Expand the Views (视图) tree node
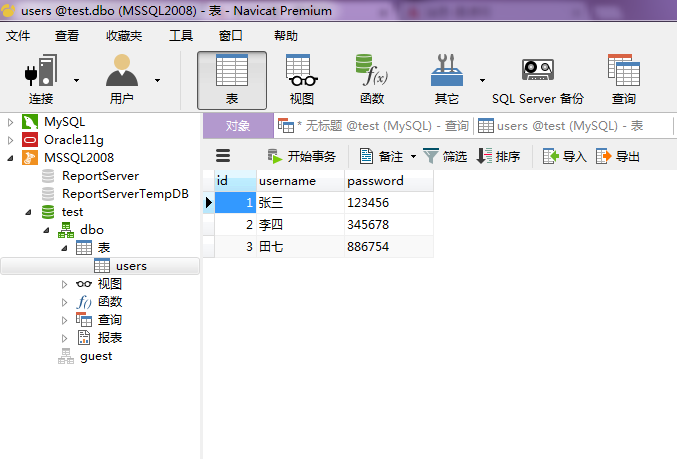This screenshot has width=677, height=459. click(x=64, y=284)
